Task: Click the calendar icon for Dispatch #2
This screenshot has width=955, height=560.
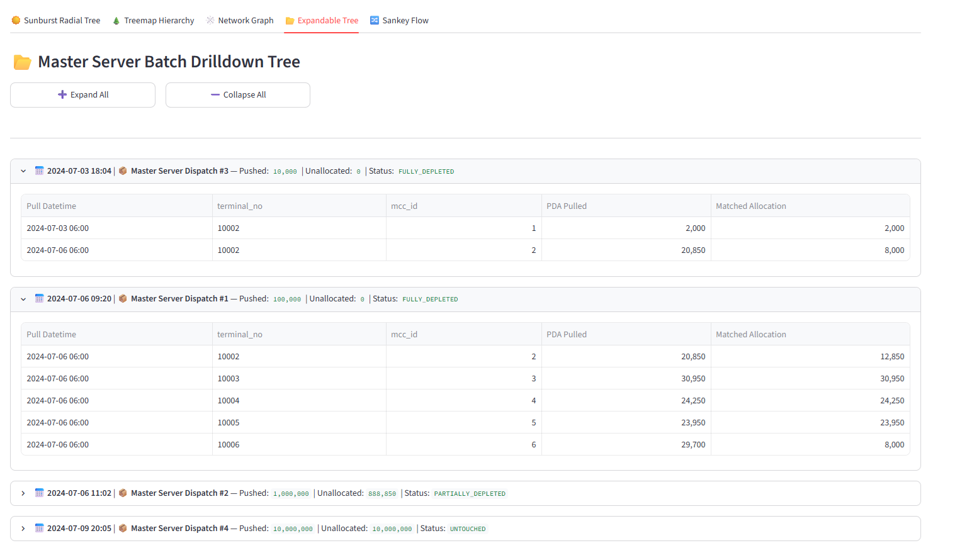Action: pyautogui.click(x=39, y=493)
